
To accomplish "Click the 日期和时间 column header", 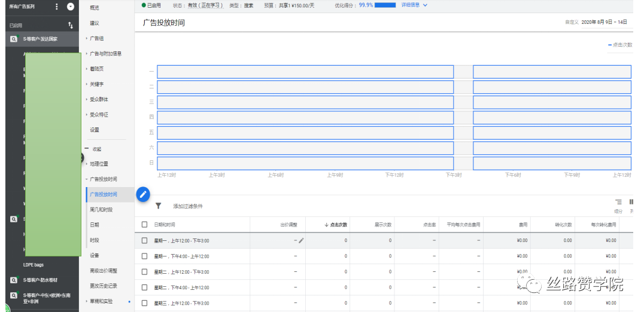I will tap(164, 225).
